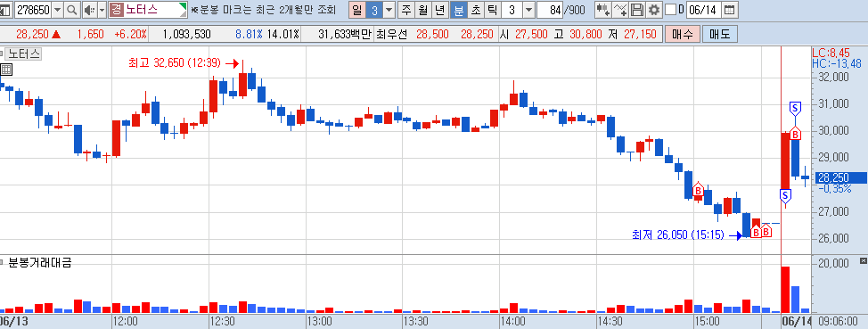Click the blue S marker above the last candle
The height and width of the screenshot is (329, 868).
point(796,108)
